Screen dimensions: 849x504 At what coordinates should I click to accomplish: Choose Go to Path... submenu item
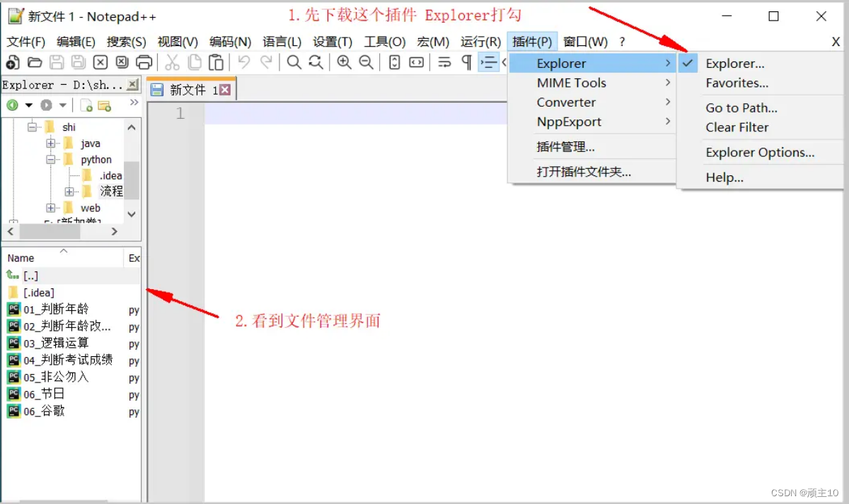pos(759,108)
